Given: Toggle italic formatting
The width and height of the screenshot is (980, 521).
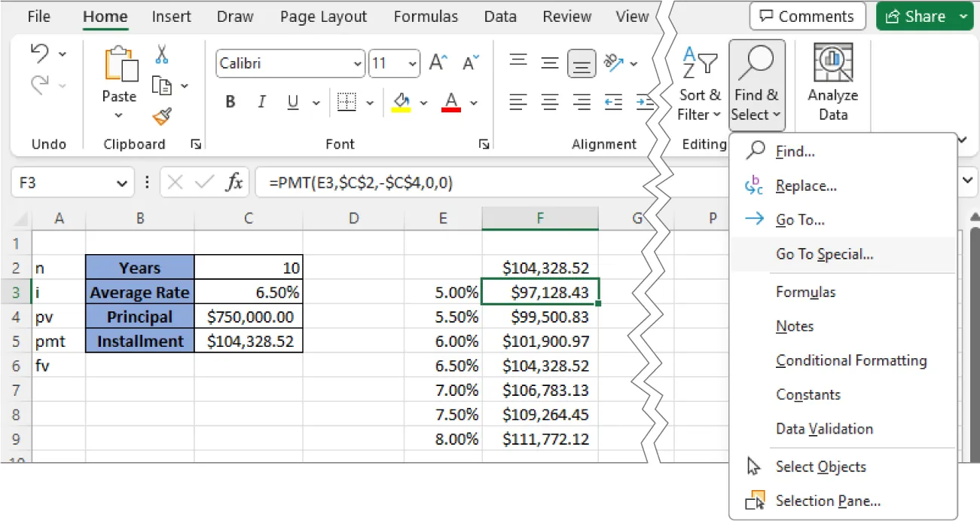Looking at the screenshot, I should (261, 102).
